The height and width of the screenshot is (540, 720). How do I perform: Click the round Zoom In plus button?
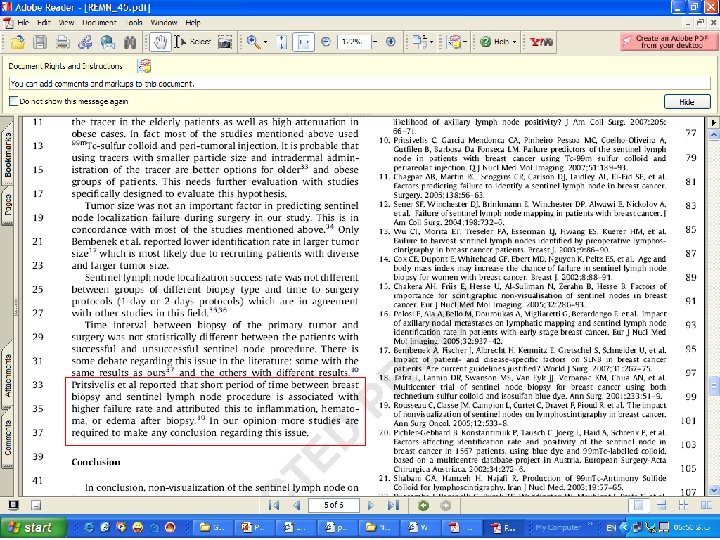point(391,42)
